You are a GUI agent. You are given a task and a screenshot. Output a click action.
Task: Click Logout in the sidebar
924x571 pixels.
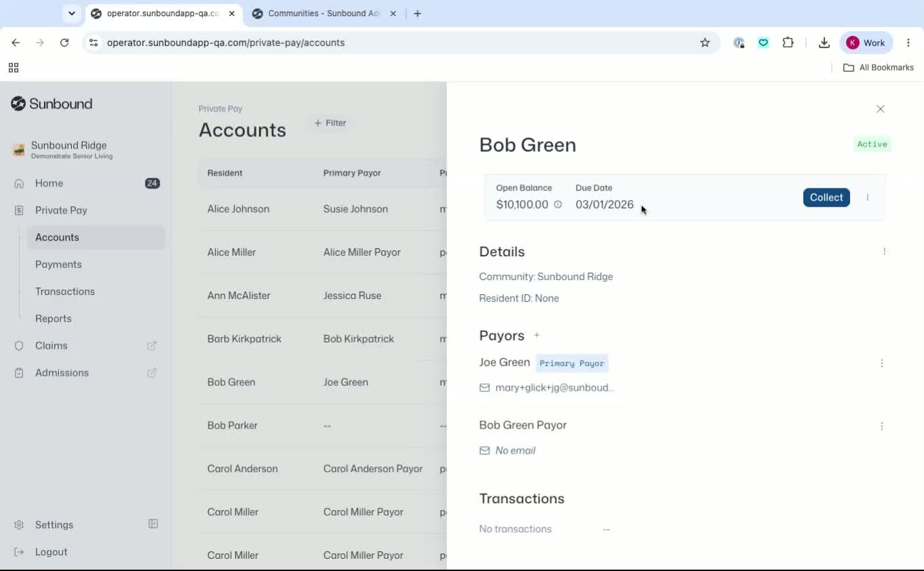click(51, 552)
